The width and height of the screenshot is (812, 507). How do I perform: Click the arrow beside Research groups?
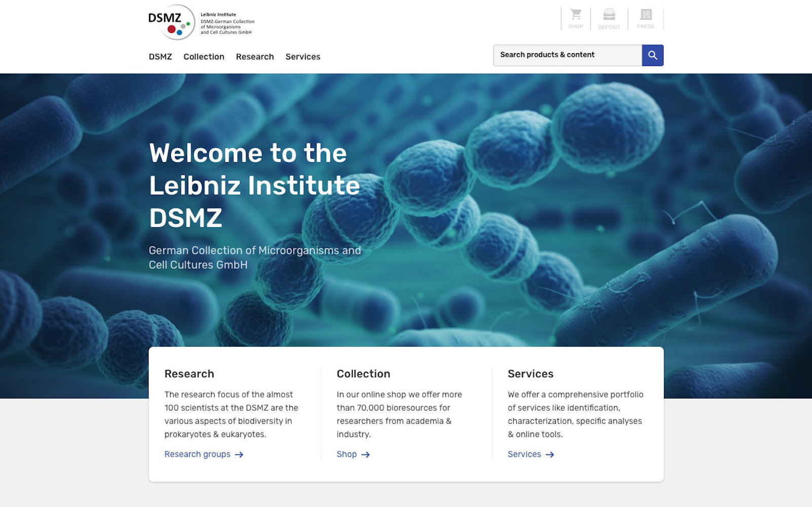click(239, 455)
